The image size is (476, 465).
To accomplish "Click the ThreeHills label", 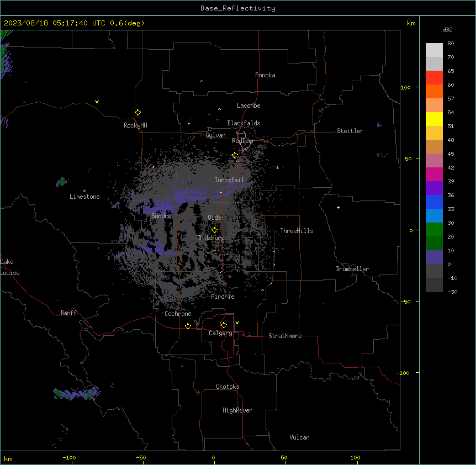I will (x=297, y=231).
